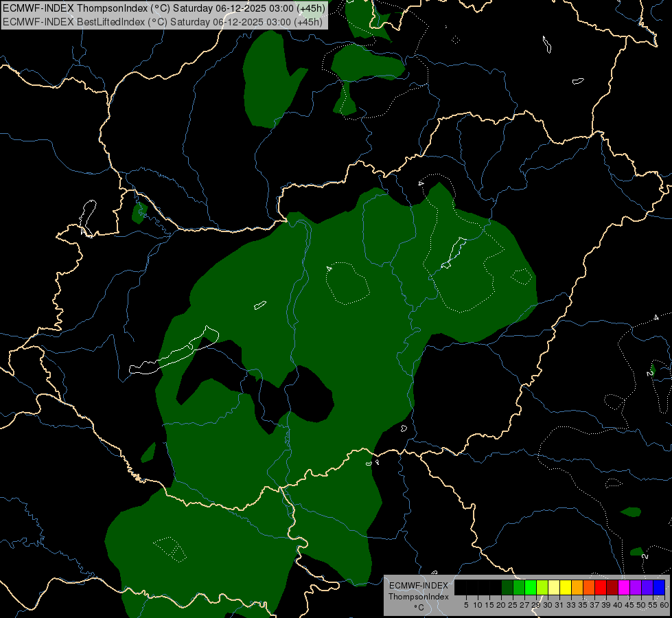Click the legend tick value 20
The width and height of the screenshot is (672, 618).
pyautogui.click(x=501, y=605)
